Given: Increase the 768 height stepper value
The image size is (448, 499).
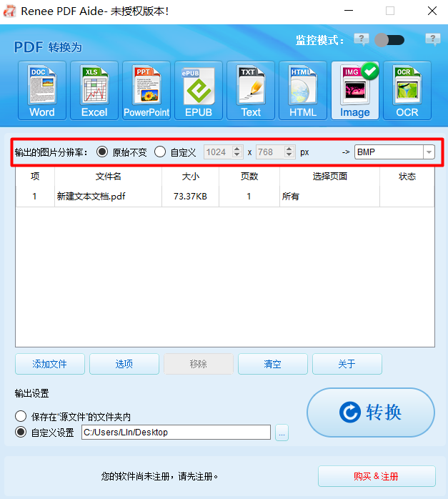Looking at the screenshot, I should pos(289,149).
